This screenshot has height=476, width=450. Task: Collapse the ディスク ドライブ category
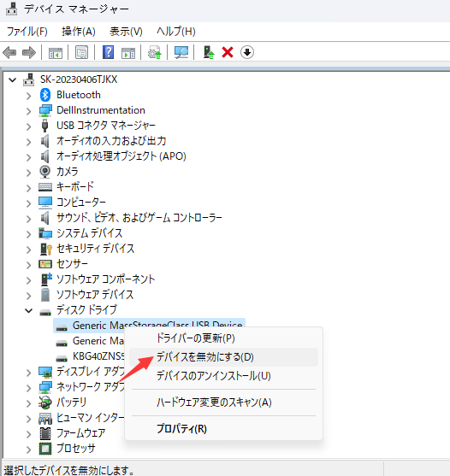pyautogui.click(x=29, y=310)
